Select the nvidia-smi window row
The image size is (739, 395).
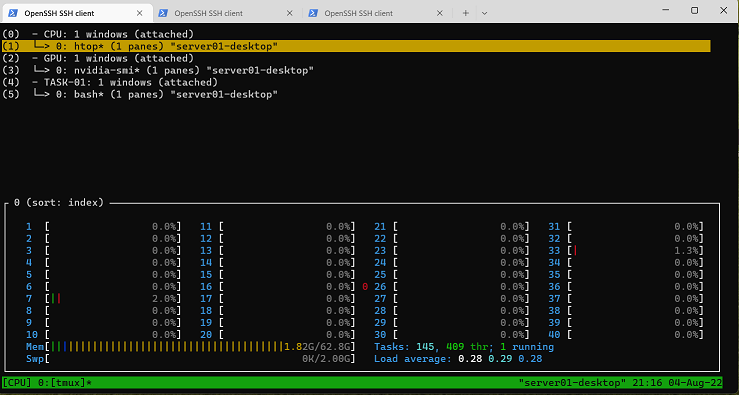pyautogui.click(x=158, y=70)
